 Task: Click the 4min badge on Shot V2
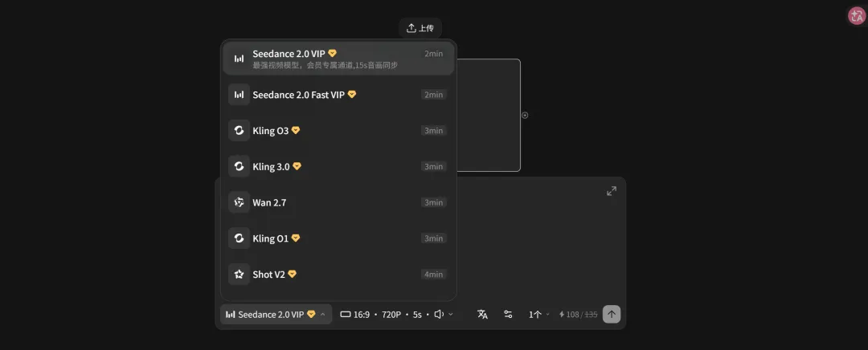click(434, 275)
